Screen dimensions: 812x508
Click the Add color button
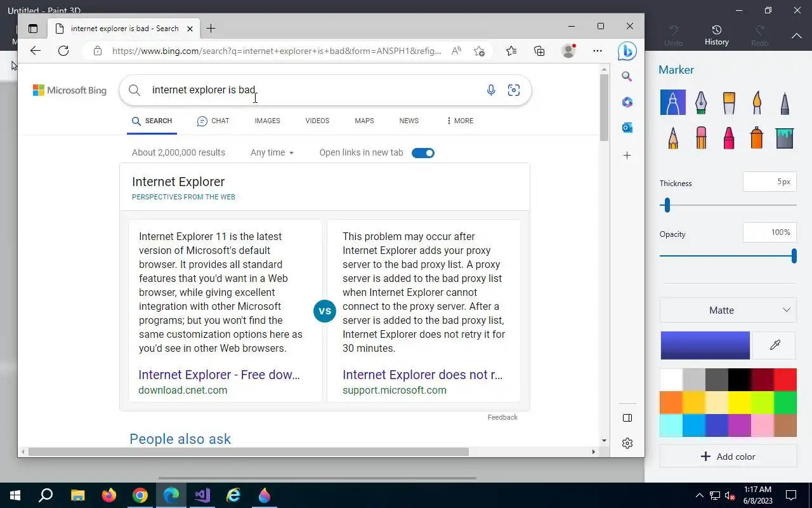pyautogui.click(x=728, y=457)
